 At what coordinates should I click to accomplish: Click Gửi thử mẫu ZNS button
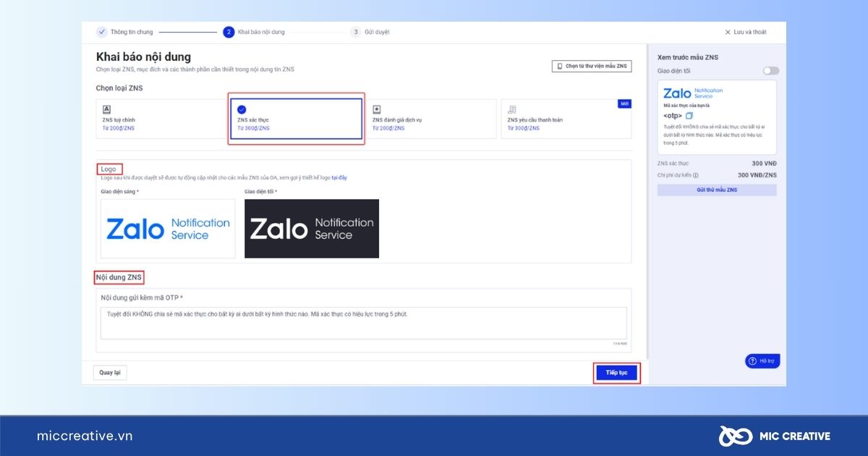point(717,190)
